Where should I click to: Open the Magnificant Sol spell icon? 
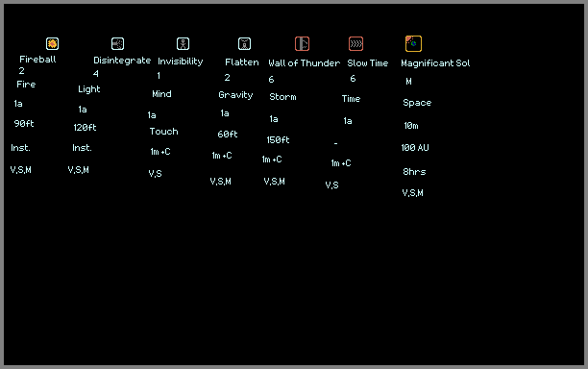point(414,43)
